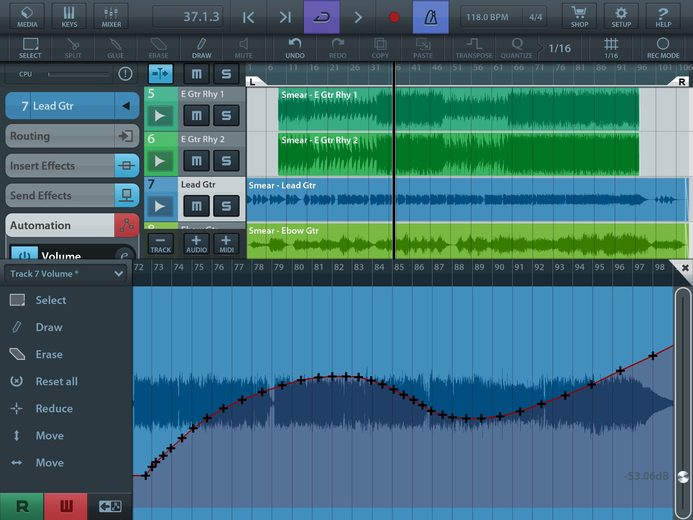The height and width of the screenshot is (520, 693).
Task: Choose the Glue tool
Action: click(115, 48)
